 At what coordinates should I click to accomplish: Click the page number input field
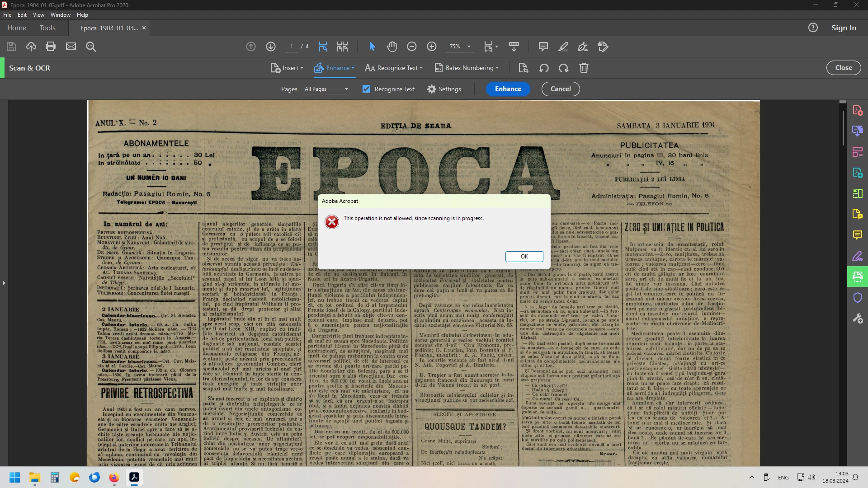point(292,47)
